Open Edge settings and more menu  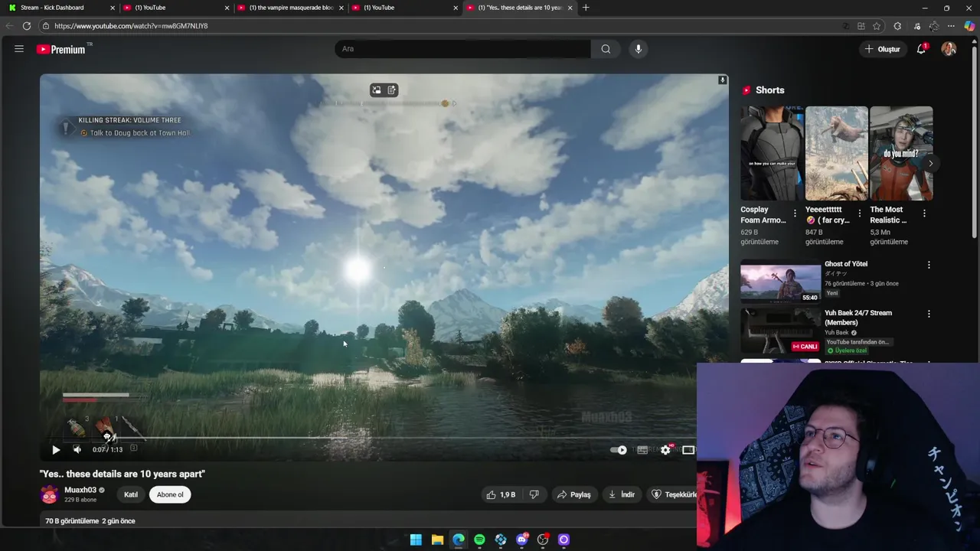pyautogui.click(x=952, y=26)
